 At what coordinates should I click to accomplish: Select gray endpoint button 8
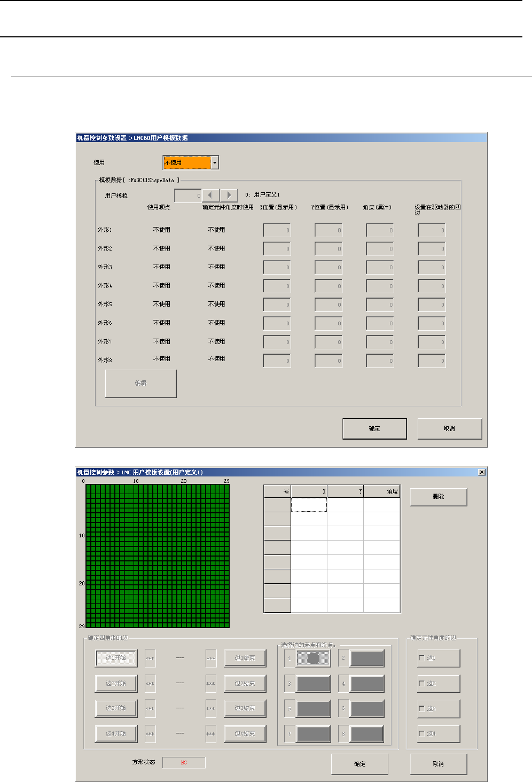point(367,734)
